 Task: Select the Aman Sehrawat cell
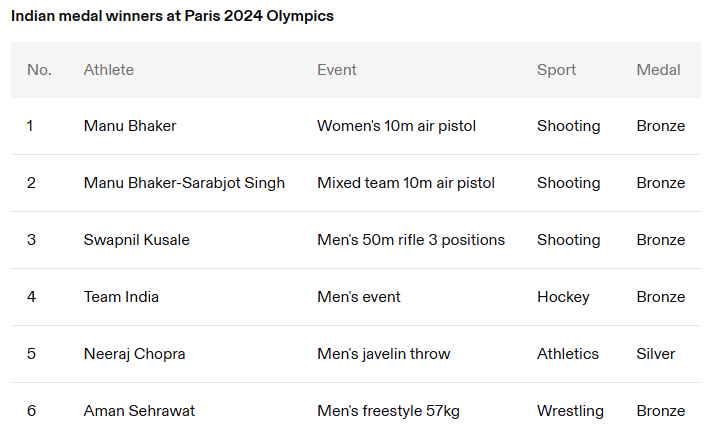(139, 411)
